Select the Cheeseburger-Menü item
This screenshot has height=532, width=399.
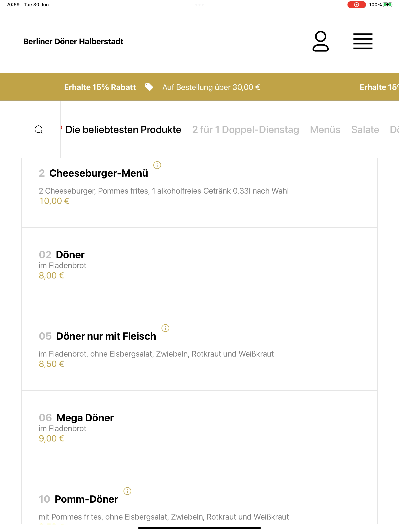[199, 193]
